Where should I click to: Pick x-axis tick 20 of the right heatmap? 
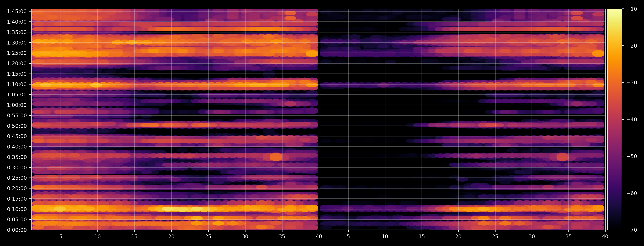tap(459, 236)
